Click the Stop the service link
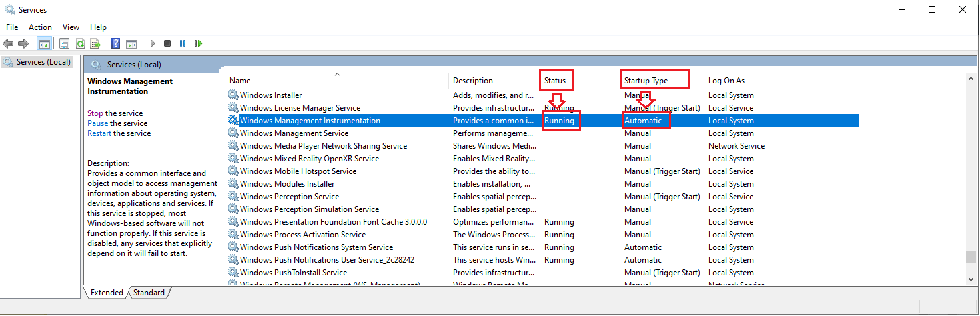This screenshot has height=316, width=980. click(x=95, y=113)
